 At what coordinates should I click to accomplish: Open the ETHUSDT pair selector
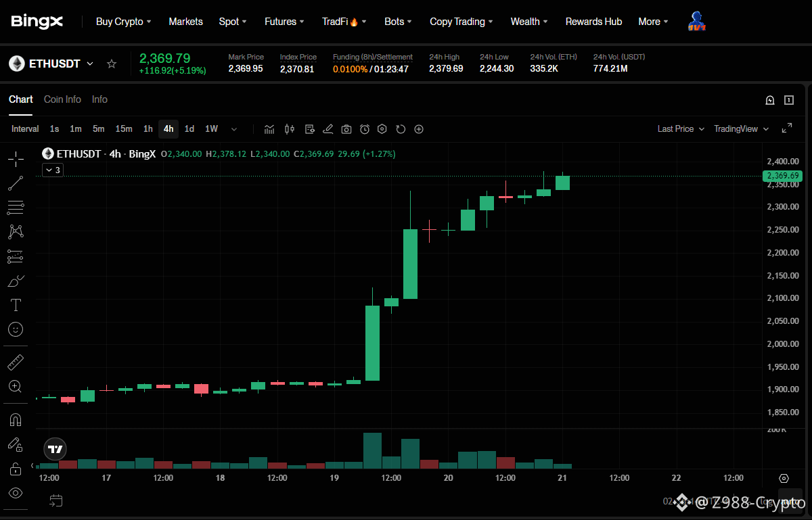(x=51, y=64)
